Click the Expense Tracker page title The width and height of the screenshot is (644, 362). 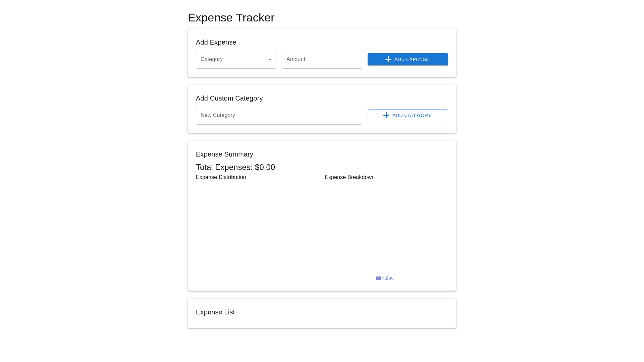tap(231, 18)
